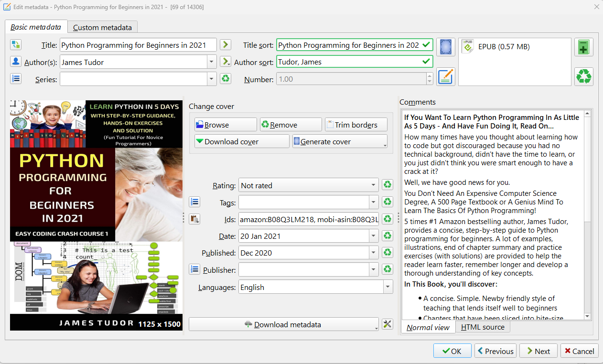The height and width of the screenshot is (364, 603).
Task: Cancel the metadata edit
Action: click(x=579, y=351)
